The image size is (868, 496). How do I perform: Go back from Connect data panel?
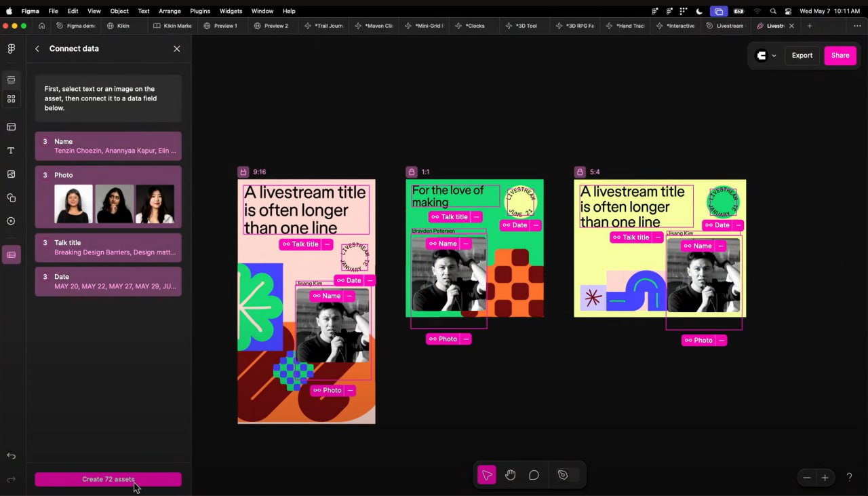coord(37,49)
